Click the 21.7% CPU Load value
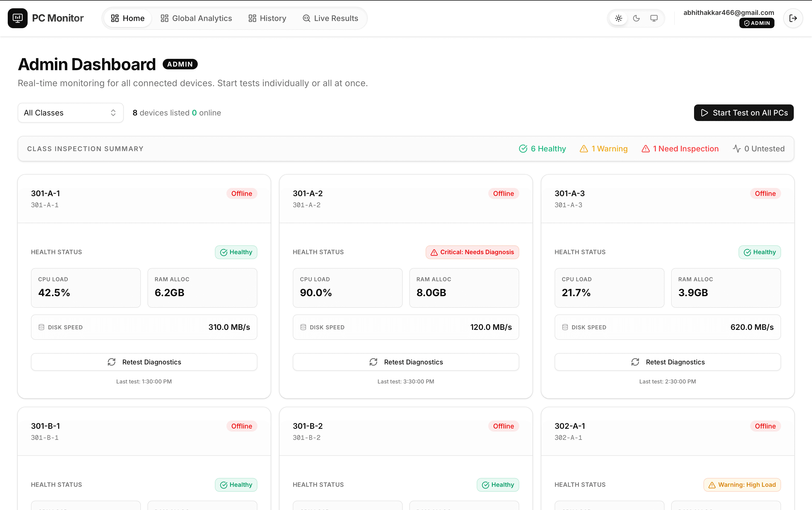Viewport: 812px width, 510px height. [576, 293]
